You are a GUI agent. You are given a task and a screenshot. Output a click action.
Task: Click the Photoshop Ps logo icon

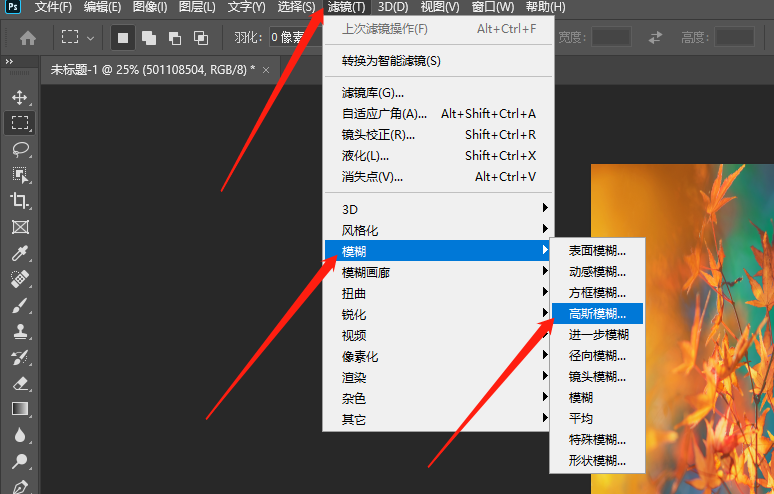(x=13, y=7)
